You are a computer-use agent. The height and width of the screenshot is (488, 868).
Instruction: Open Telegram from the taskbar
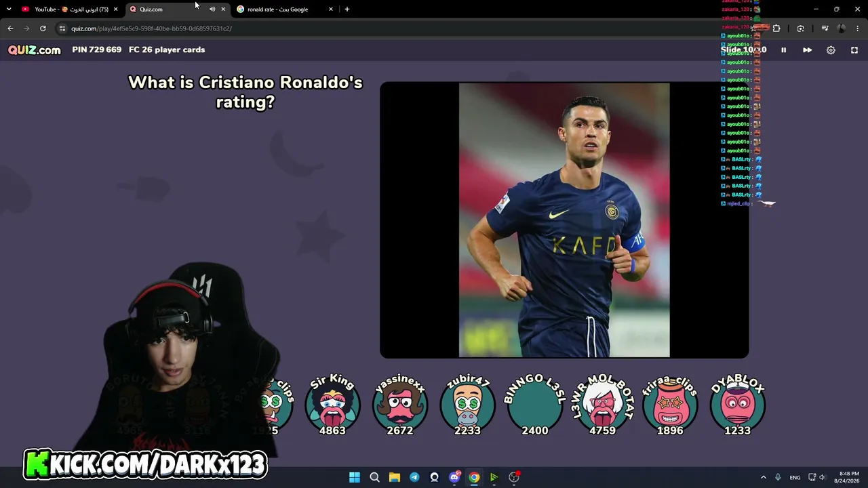point(414,477)
